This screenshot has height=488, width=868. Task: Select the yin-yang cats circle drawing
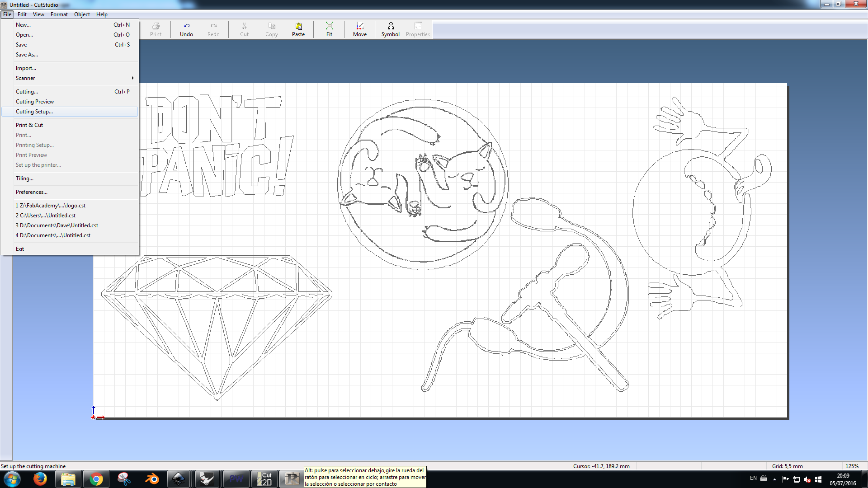[x=423, y=185]
